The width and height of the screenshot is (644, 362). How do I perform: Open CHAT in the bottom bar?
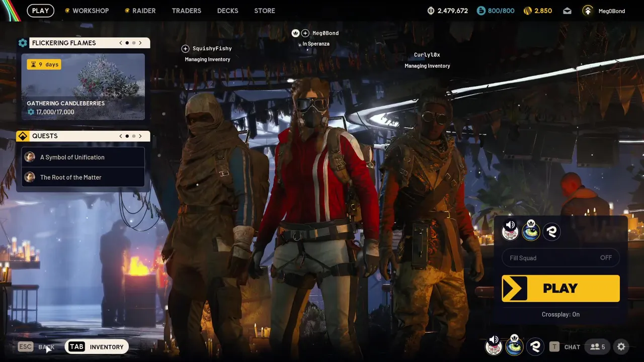pos(572,347)
